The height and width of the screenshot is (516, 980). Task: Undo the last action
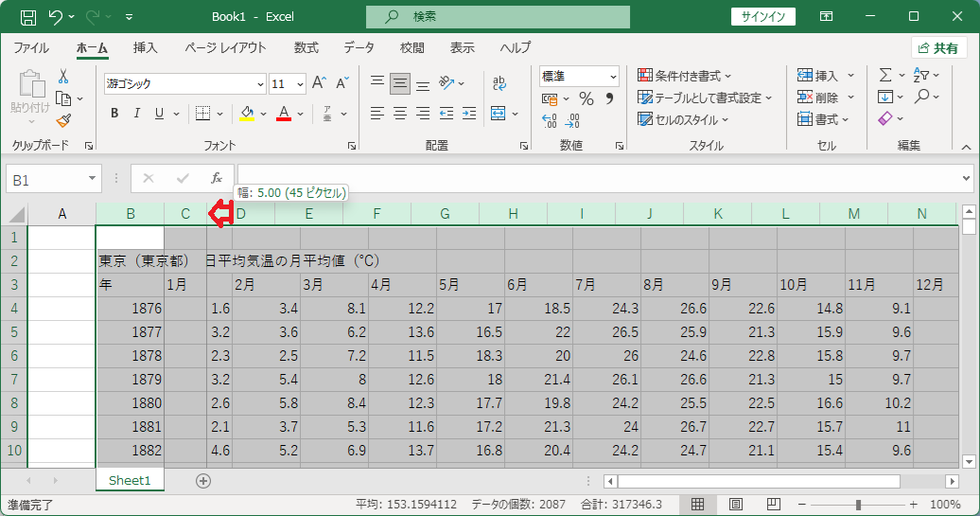(x=56, y=17)
